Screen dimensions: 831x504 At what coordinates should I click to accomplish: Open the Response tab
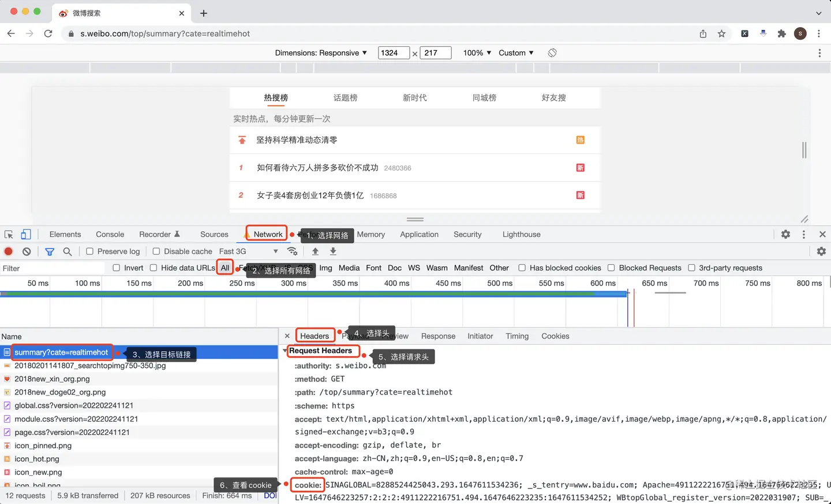tap(438, 336)
